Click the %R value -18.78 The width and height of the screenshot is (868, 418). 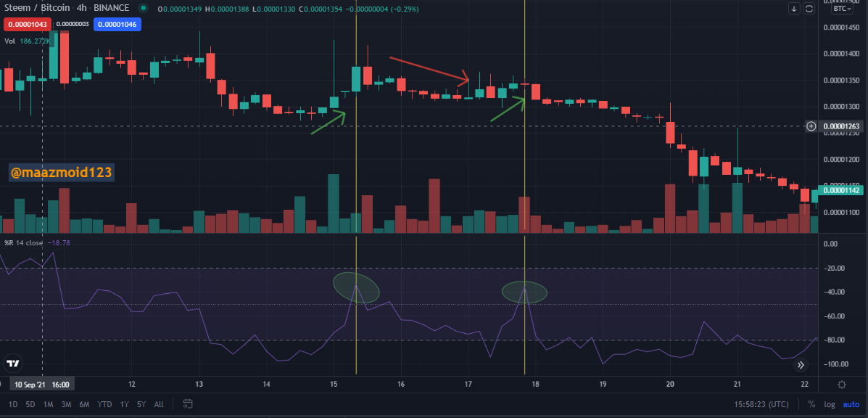(59, 242)
